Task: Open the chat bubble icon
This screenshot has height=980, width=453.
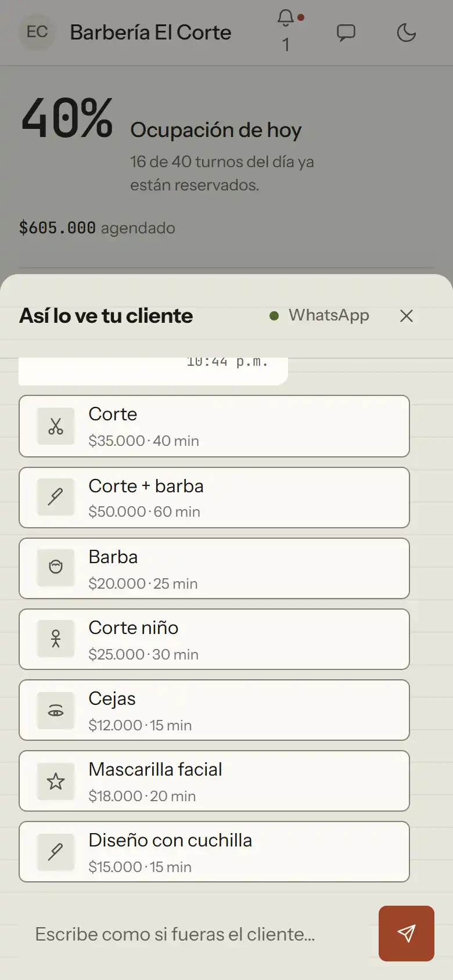Action: (x=346, y=33)
